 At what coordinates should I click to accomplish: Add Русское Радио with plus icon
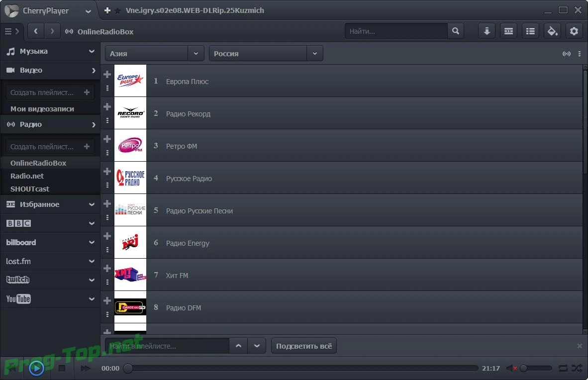107,171
